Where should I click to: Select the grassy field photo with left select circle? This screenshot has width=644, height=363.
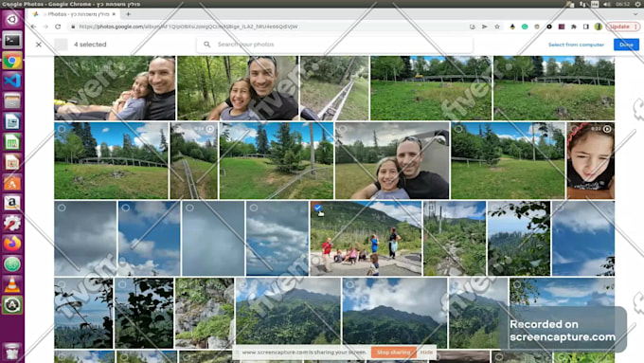[x=62, y=129]
